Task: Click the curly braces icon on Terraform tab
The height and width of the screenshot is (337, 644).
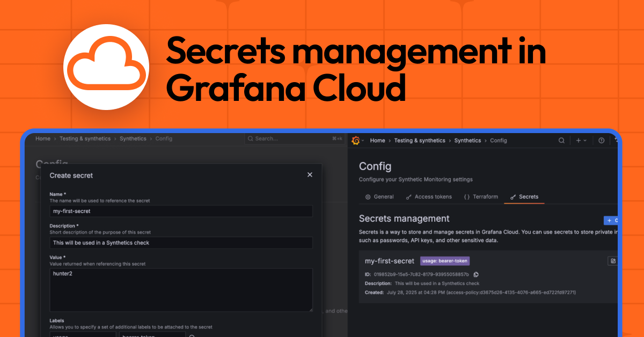Action: coord(466,196)
